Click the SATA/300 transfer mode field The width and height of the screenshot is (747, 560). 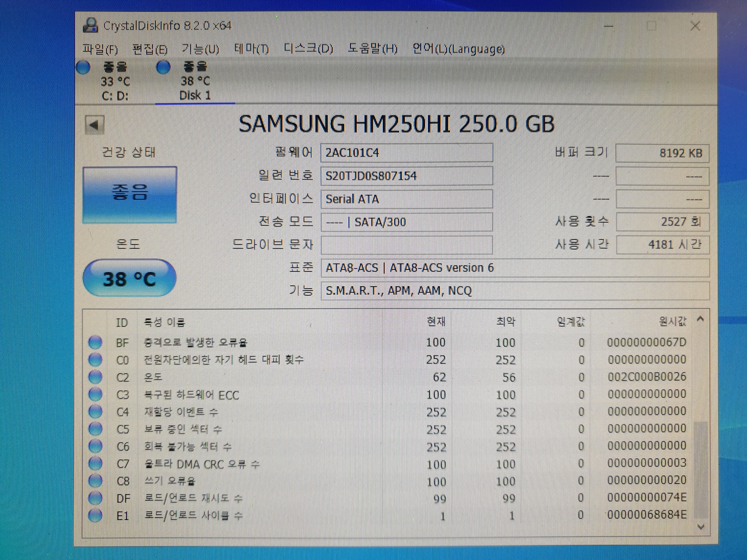pyautogui.click(x=407, y=222)
